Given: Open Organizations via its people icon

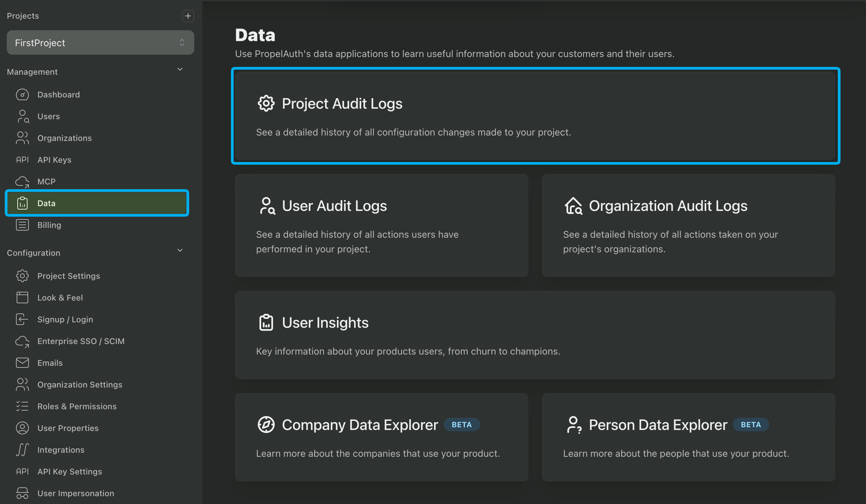Looking at the screenshot, I should pos(22,138).
